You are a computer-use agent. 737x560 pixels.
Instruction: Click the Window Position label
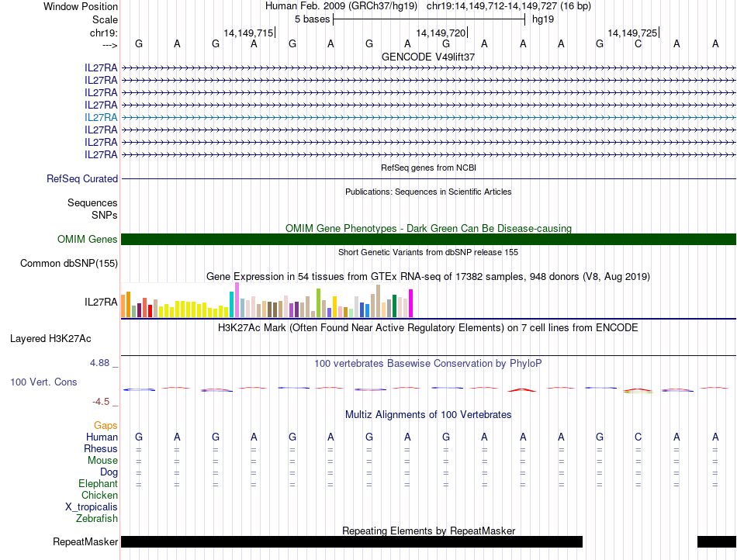click(x=81, y=6)
